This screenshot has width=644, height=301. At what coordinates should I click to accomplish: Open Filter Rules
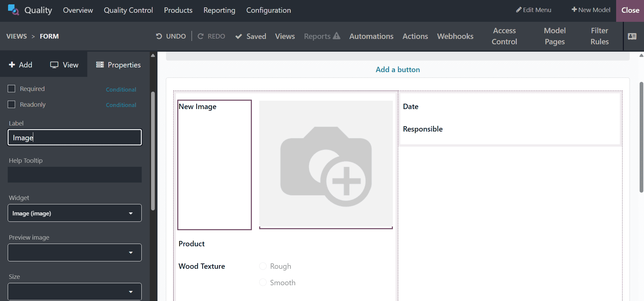(600, 36)
